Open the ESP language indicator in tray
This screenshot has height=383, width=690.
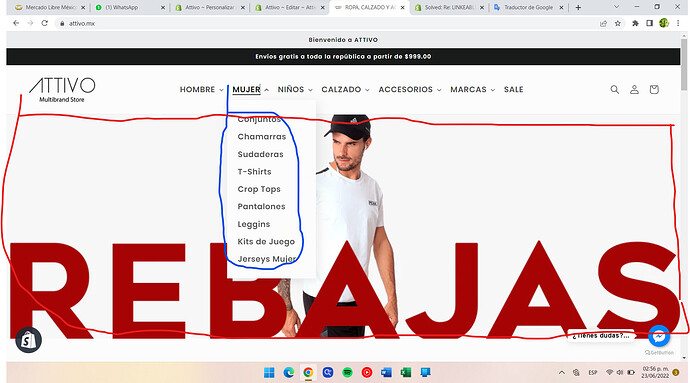(593, 372)
